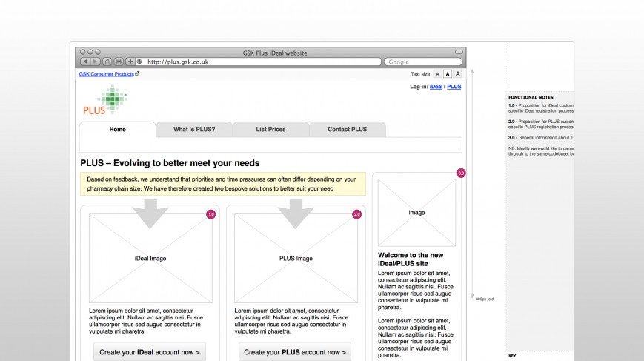Viewport: 644px width, 361px height.
Task: Select the smallest text size A
Action: tap(437, 74)
